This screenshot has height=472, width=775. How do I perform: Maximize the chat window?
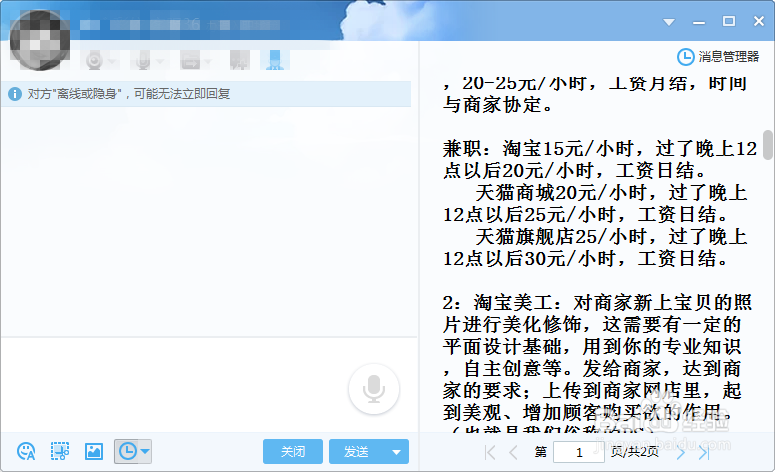(x=729, y=21)
